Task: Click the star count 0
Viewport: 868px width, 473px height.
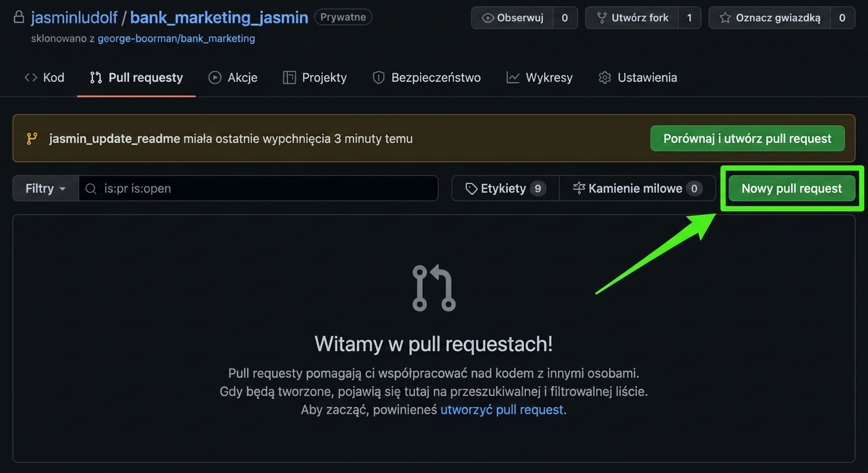Action: point(842,18)
